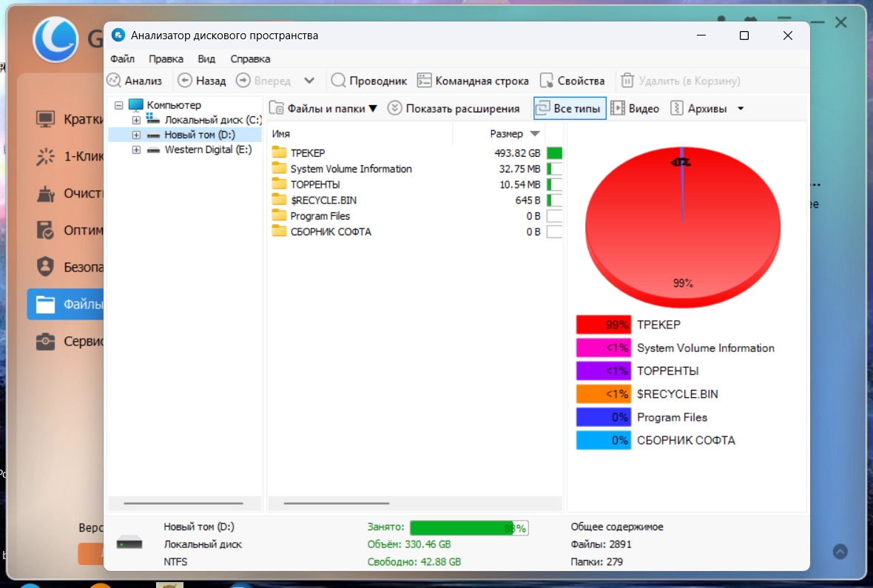Expand the Western Digital (E:) node
Screen dimensions: 873x588
click(136, 150)
